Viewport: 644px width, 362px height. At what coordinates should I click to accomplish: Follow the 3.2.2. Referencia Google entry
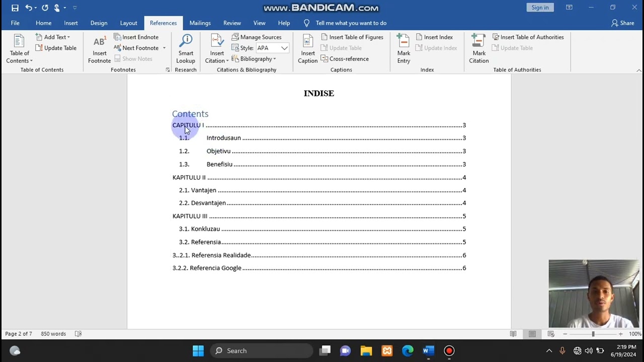coord(319,268)
